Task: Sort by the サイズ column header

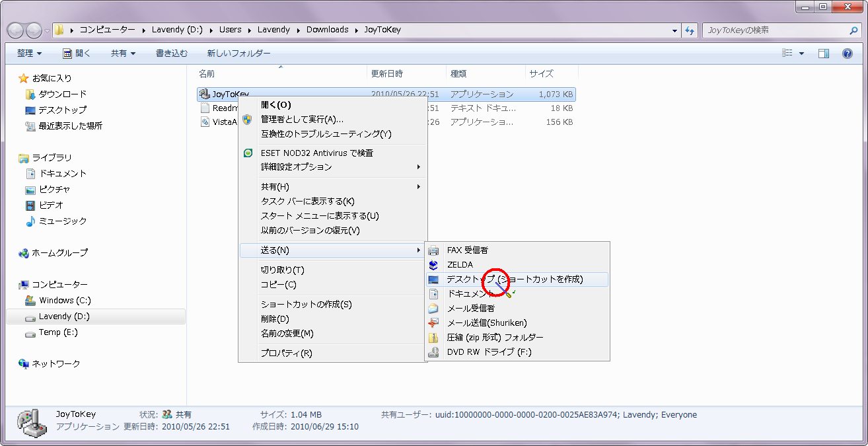Action: [x=552, y=73]
